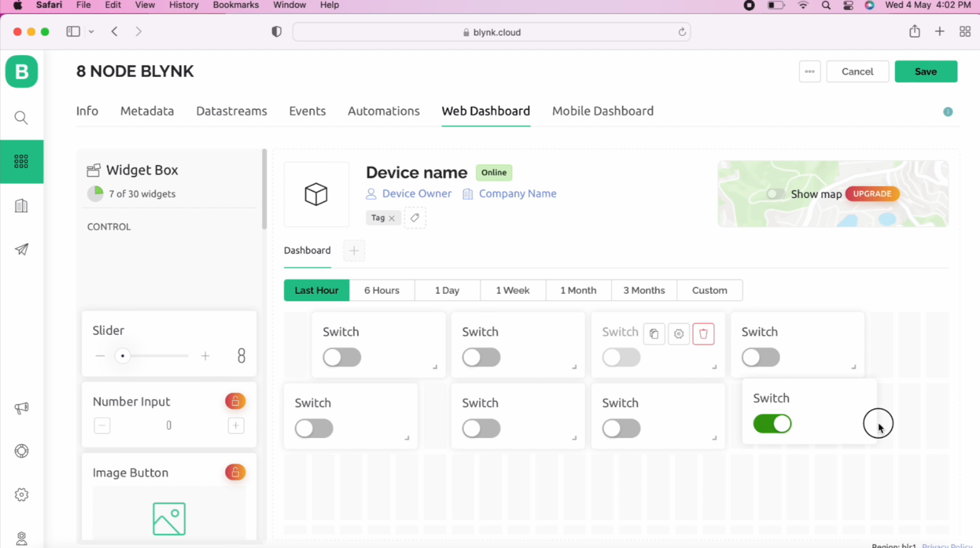Click the Slider widget handle
The height and width of the screenshot is (548, 980).
pyautogui.click(x=123, y=356)
